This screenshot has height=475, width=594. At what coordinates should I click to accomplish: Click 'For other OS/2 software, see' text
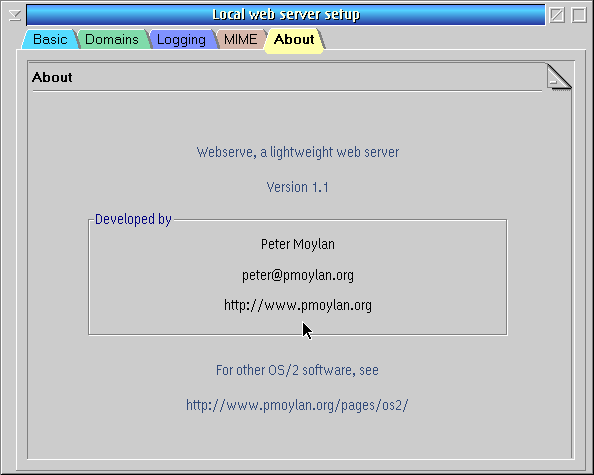[x=297, y=370]
